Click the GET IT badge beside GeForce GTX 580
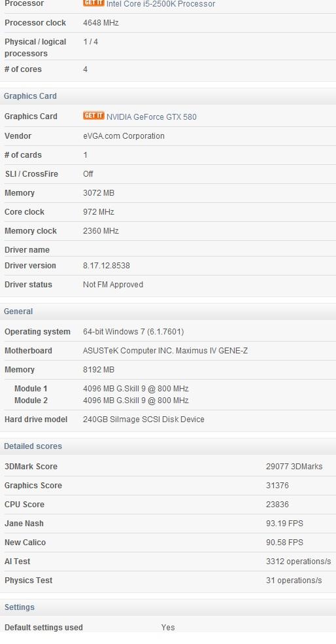336x644 pixels. click(x=93, y=115)
